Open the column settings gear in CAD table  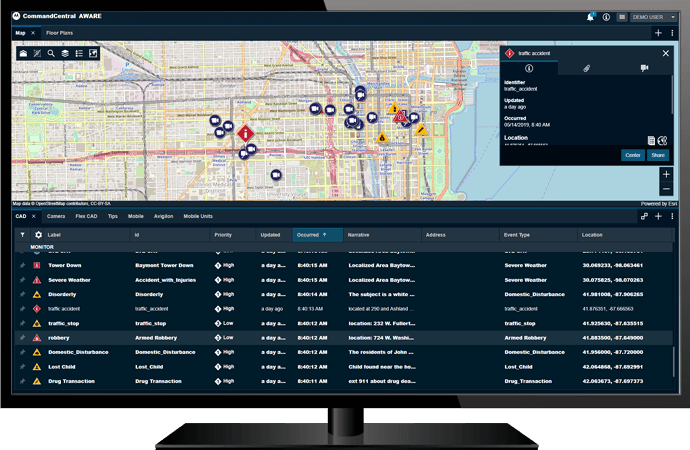(x=38, y=235)
